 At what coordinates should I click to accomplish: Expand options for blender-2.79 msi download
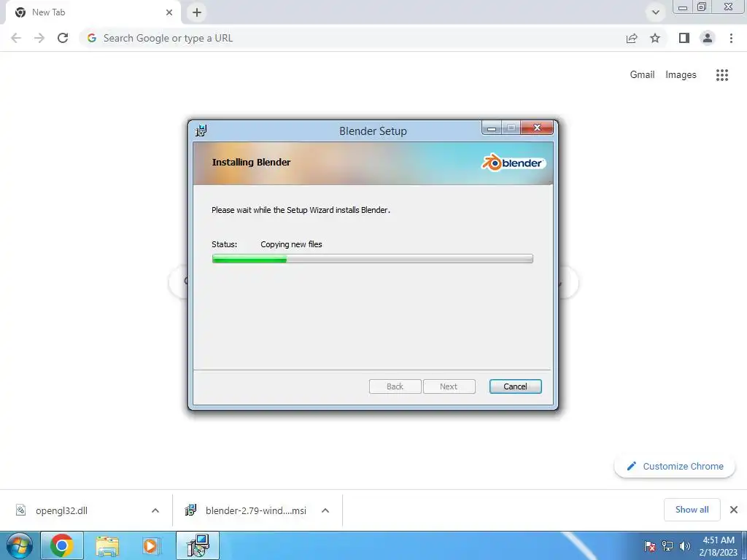coord(325,510)
